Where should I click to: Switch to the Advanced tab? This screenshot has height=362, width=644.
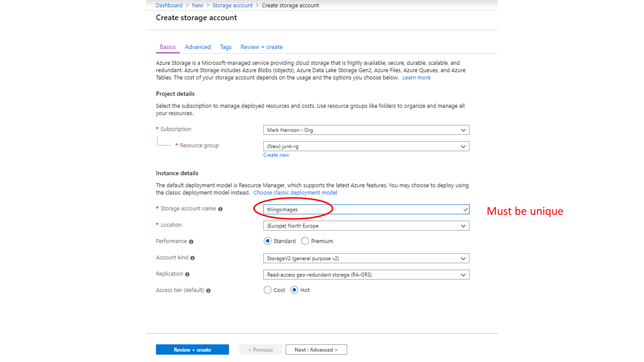tap(198, 47)
